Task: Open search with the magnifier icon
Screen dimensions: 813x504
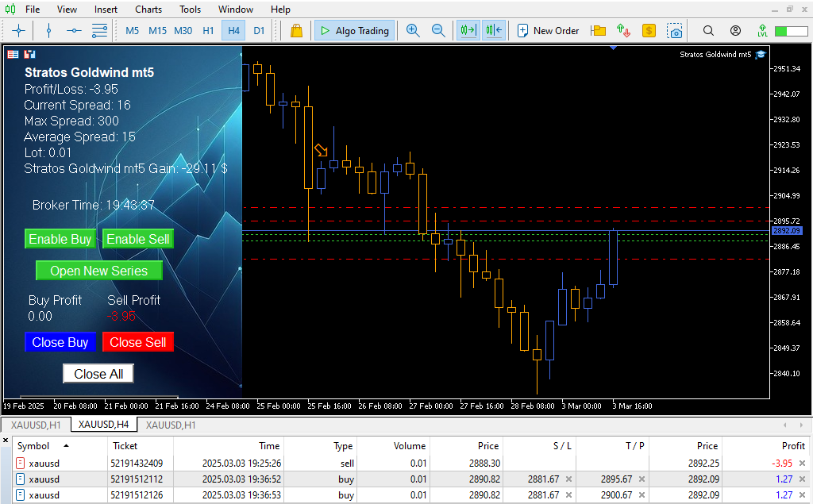Action: pyautogui.click(x=707, y=30)
